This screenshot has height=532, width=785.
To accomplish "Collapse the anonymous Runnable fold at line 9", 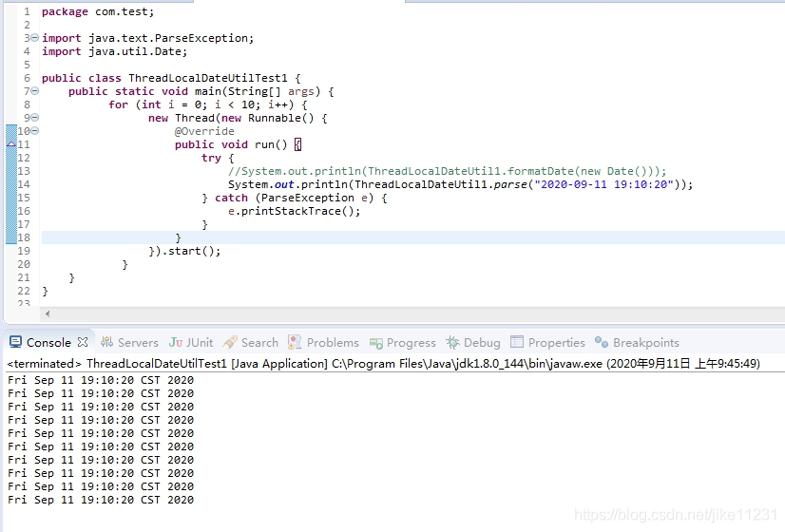I will 34,118.
